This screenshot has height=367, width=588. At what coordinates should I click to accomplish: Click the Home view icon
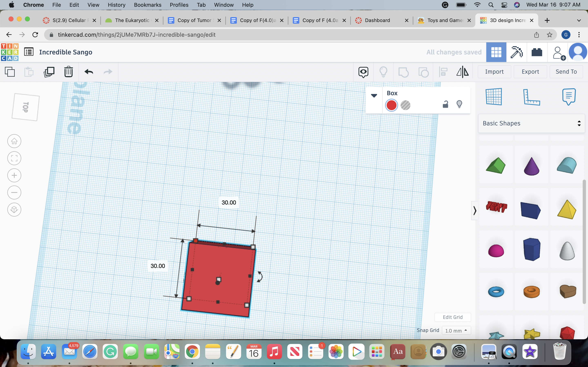[14, 141]
